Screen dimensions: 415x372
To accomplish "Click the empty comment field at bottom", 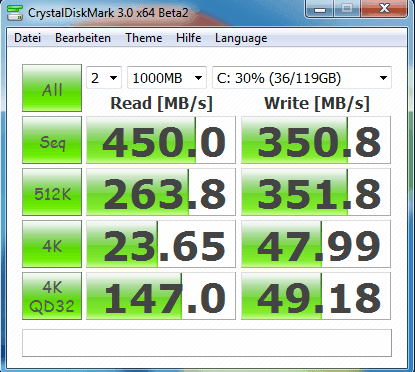I will click(x=207, y=343).
